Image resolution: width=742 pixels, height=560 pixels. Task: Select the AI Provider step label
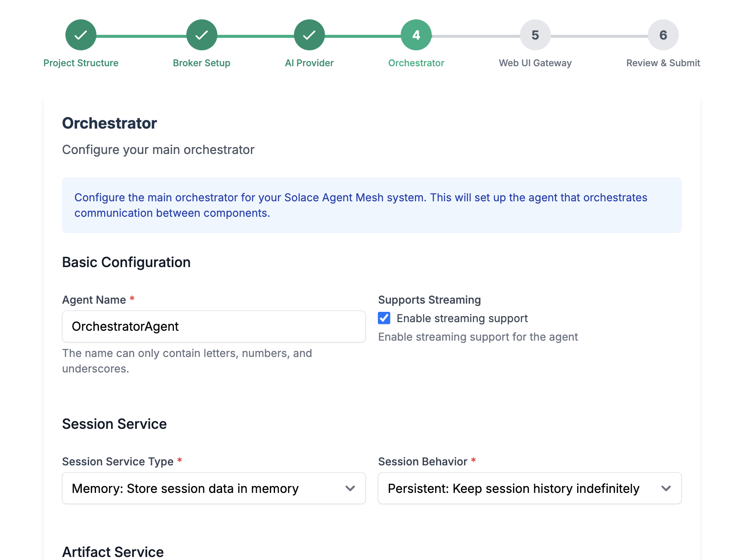(309, 63)
